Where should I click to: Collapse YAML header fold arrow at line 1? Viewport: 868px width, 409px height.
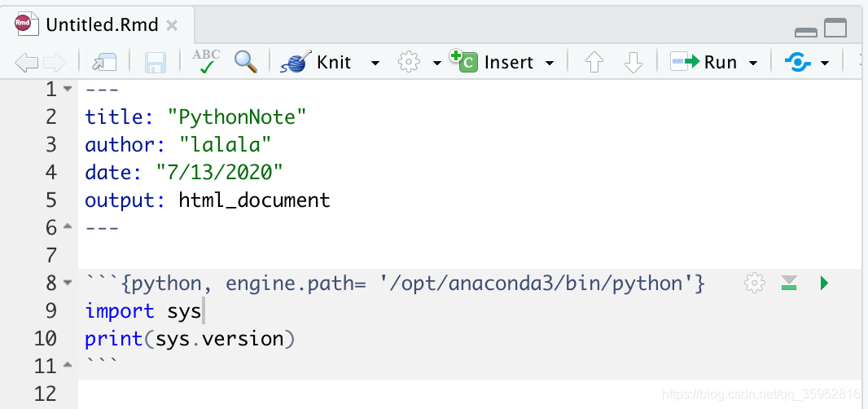coord(68,89)
